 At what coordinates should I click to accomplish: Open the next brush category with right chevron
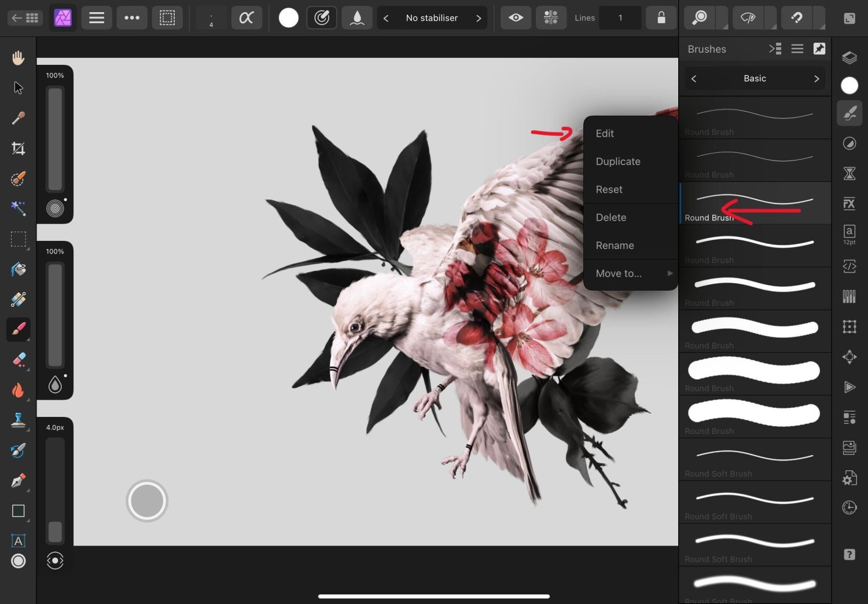tap(816, 78)
